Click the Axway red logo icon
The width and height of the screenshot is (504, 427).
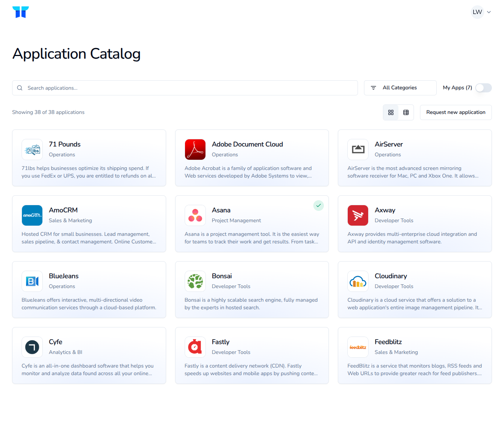tap(358, 215)
